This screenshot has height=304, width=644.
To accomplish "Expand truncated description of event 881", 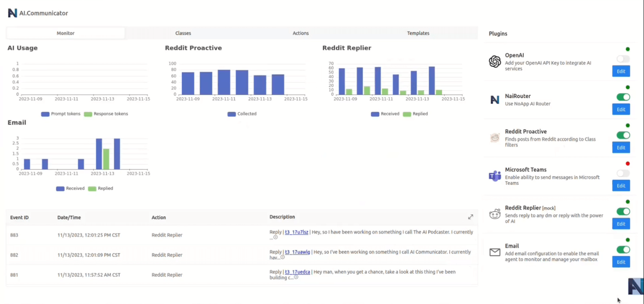I will click(x=296, y=278).
